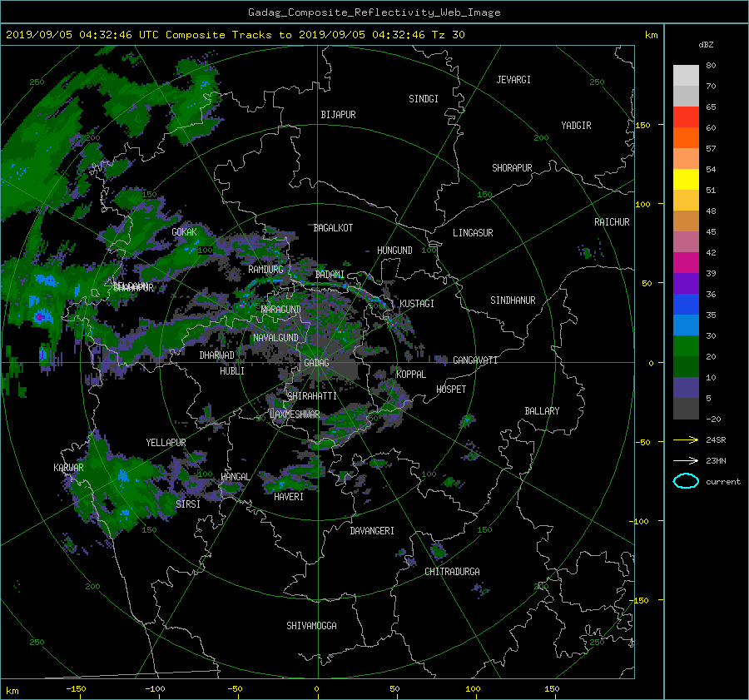Select the yellow 51 dBZ color swatch
Viewport: 749px width, 700px height.
click(686, 179)
